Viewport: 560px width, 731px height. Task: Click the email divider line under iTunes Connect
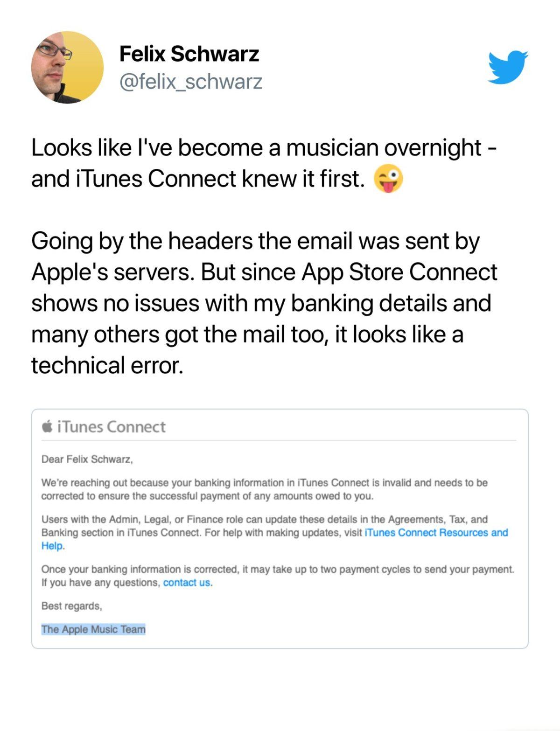[x=280, y=440]
